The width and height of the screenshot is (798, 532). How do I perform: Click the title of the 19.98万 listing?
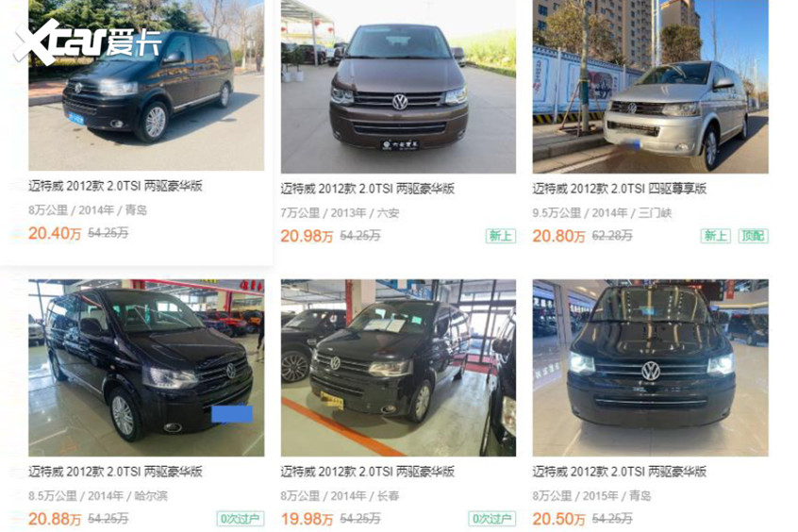click(368, 472)
